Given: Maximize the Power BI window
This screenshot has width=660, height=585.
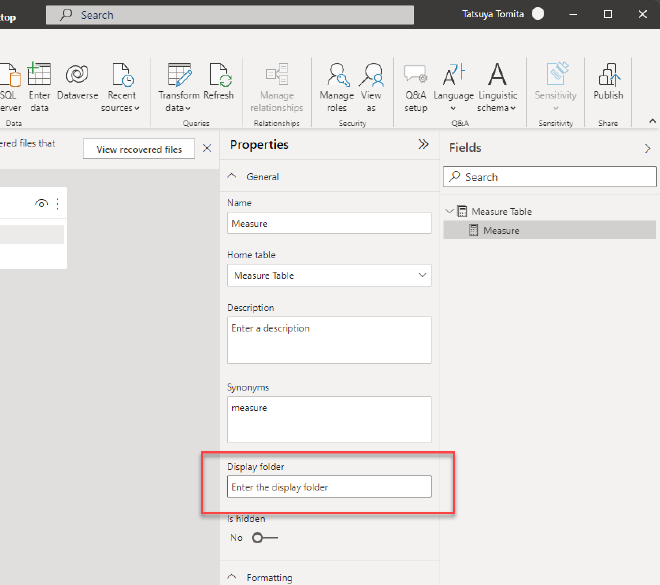Looking at the screenshot, I should pyautogui.click(x=608, y=14).
